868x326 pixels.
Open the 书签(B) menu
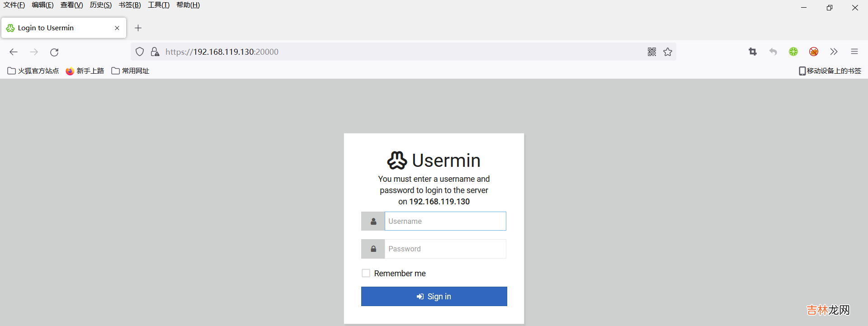tap(130, 5)
